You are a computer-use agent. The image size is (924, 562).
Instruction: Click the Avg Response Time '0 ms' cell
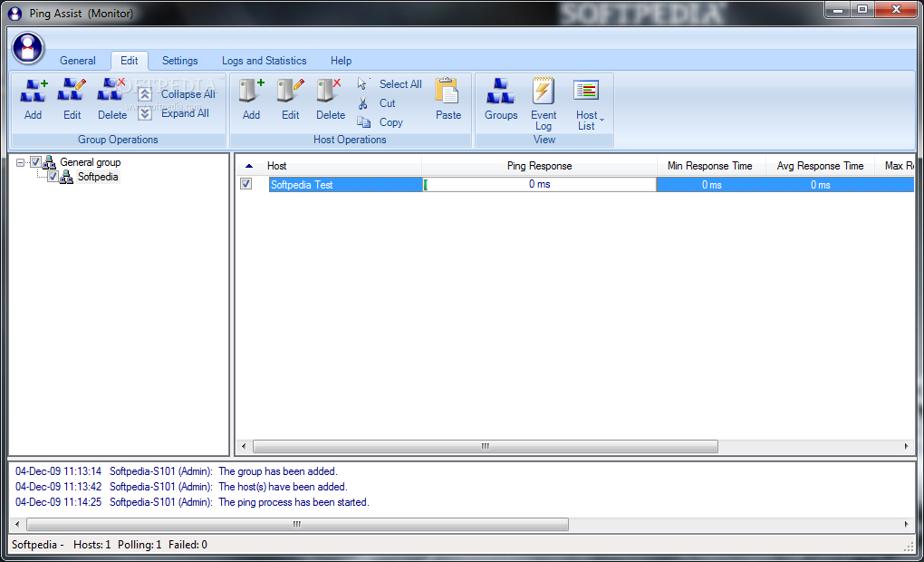coord(820,185)
